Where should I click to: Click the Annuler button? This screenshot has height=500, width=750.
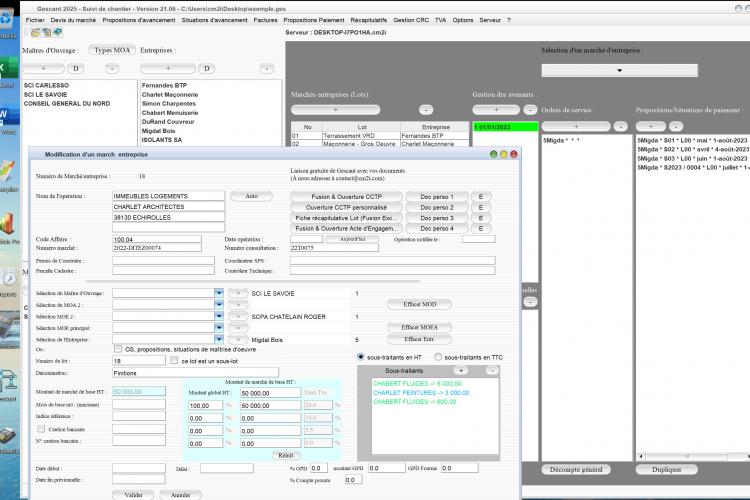(x=180, y=495)
